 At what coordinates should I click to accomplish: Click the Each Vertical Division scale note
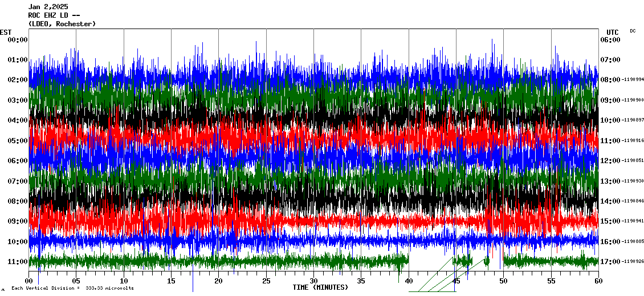pyautogui.click(x=72, y=288)
